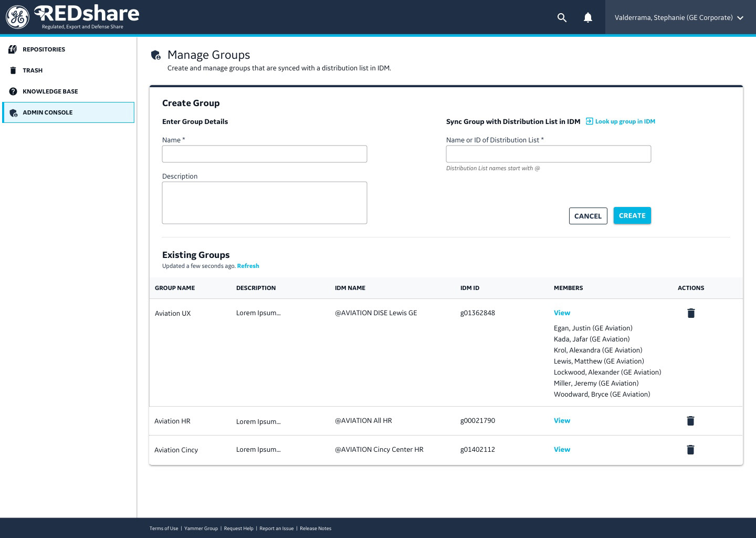The width and height of the screenshot is (756, 538).
Task: Open Release Notes footer link
Action: click(x=316, y=529)
